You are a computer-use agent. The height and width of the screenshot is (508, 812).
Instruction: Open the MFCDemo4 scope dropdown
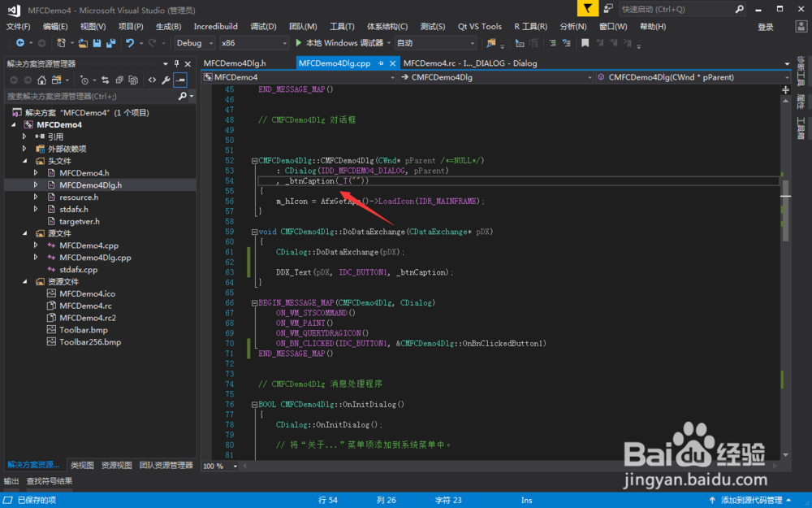[x=300, y=77]
